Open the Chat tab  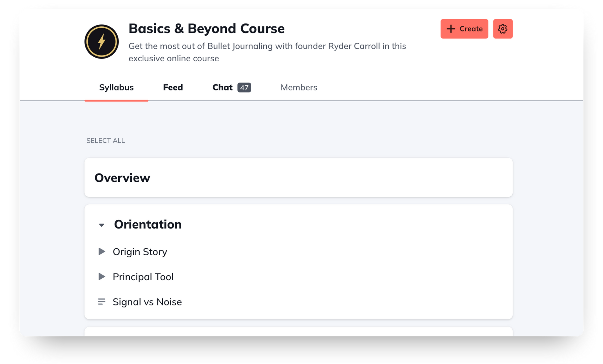(x=222, y=87)
